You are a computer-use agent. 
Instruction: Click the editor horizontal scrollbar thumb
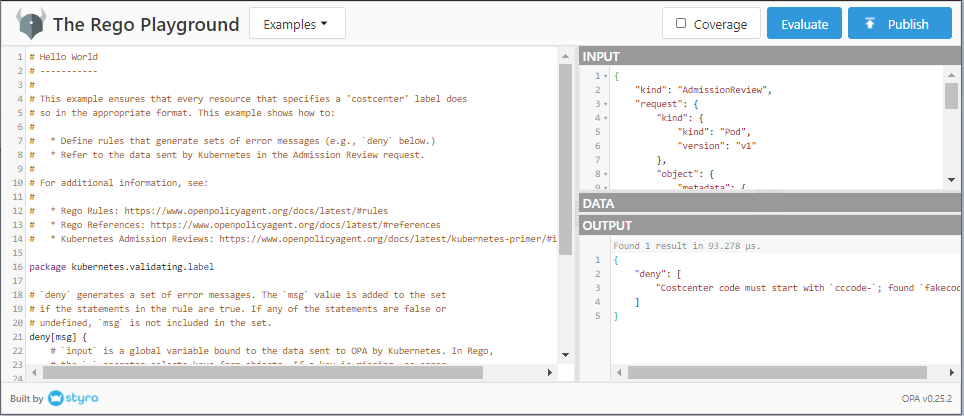click(263, 372)
